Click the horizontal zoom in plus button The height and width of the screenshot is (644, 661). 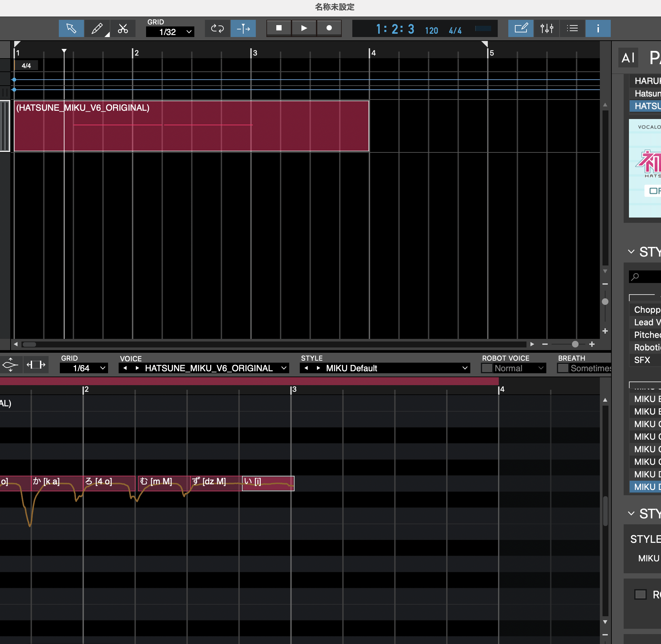click(x=592, y=344)
